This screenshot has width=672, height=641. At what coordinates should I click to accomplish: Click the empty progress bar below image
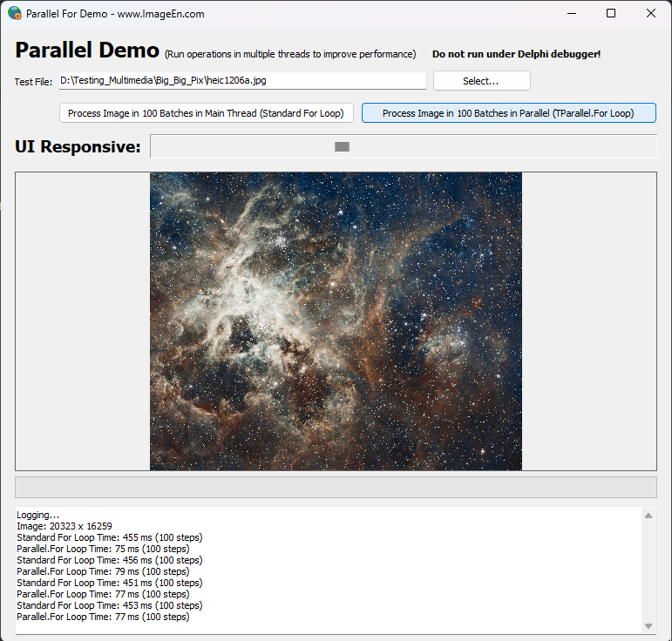(336, 487)
